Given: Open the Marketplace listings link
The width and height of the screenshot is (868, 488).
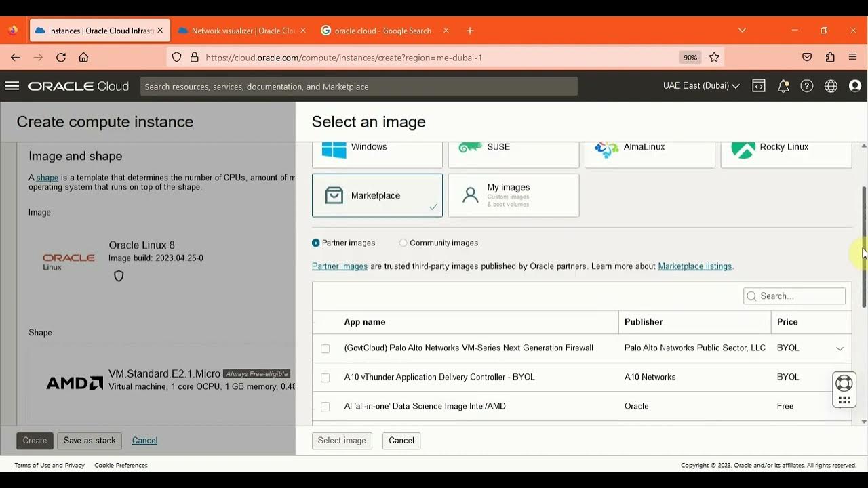Looking at the screenshot, I should pyautogui.click(x=695, y=266).
